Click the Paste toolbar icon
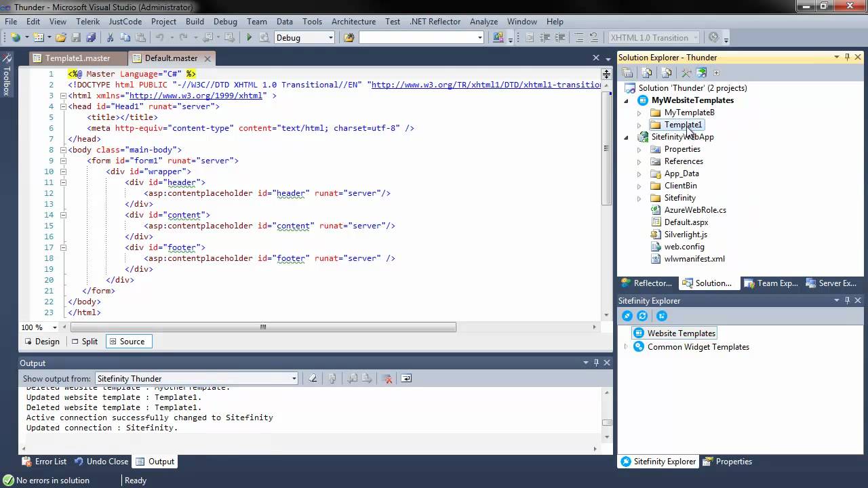This screenshot has width=868, height=488. (x=140, y=38)
